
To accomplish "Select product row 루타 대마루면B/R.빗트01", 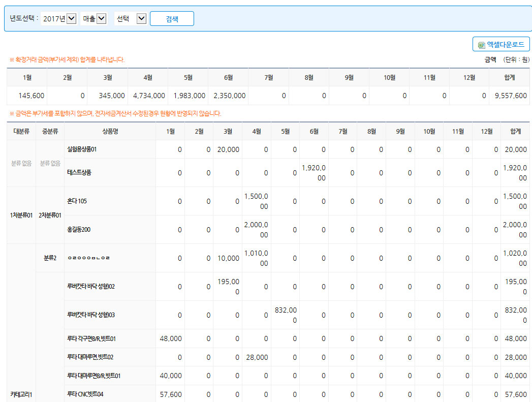I will pos(93,376).
